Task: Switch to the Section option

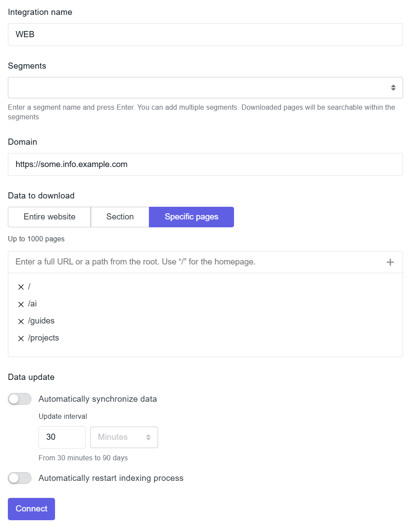Action: [x=120, y=217]
